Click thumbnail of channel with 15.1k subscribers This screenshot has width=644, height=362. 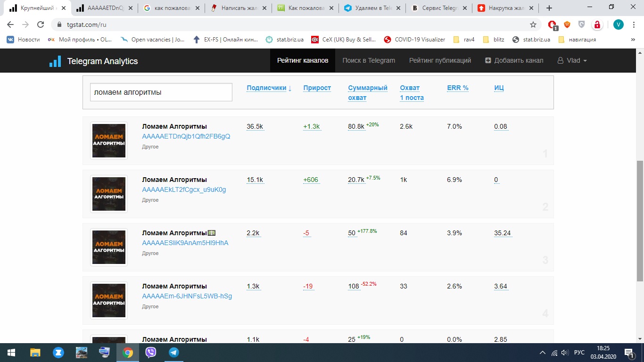(x=109, y=194)
